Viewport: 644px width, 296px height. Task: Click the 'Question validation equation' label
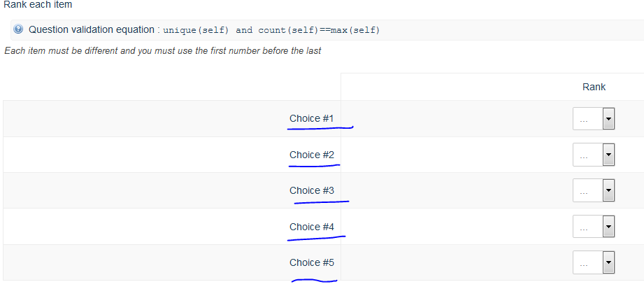[92, 30]
